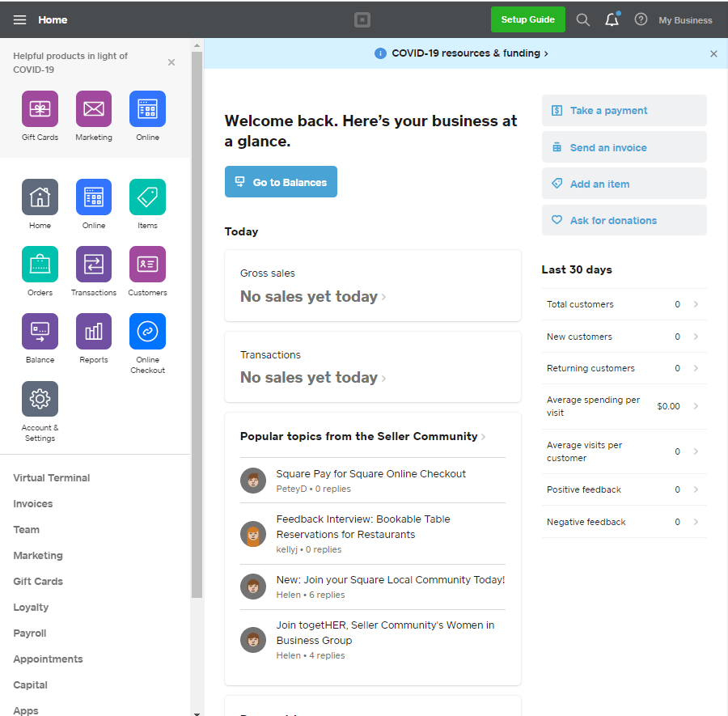Open Gift Cards in sidebar list
This screenshot has height=716, width=728.
pos(38,582)
